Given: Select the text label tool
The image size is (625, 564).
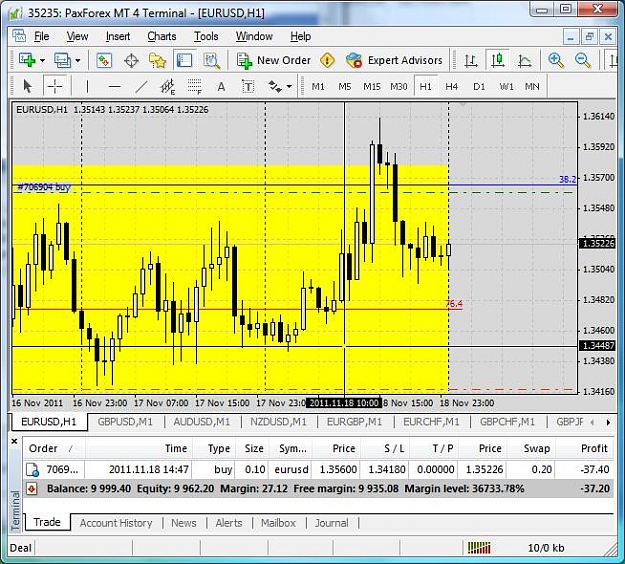Looking at the screenshot, I should tap(248, 86).
